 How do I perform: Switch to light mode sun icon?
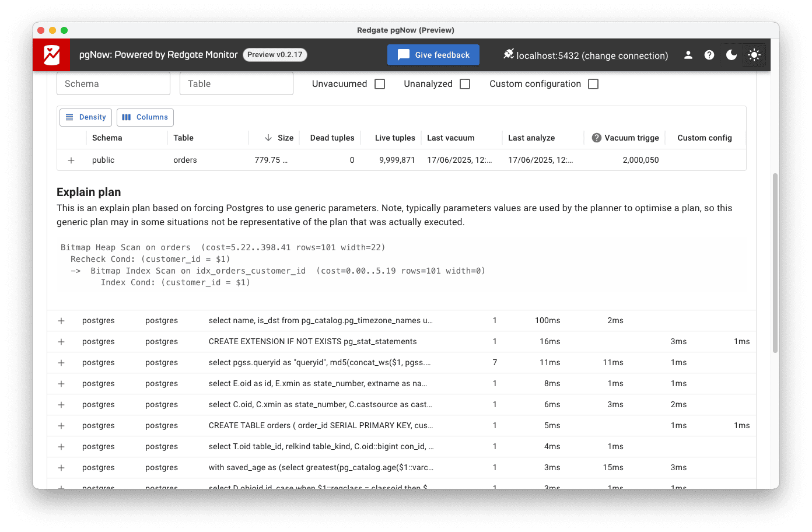click(x=754, y=55)
